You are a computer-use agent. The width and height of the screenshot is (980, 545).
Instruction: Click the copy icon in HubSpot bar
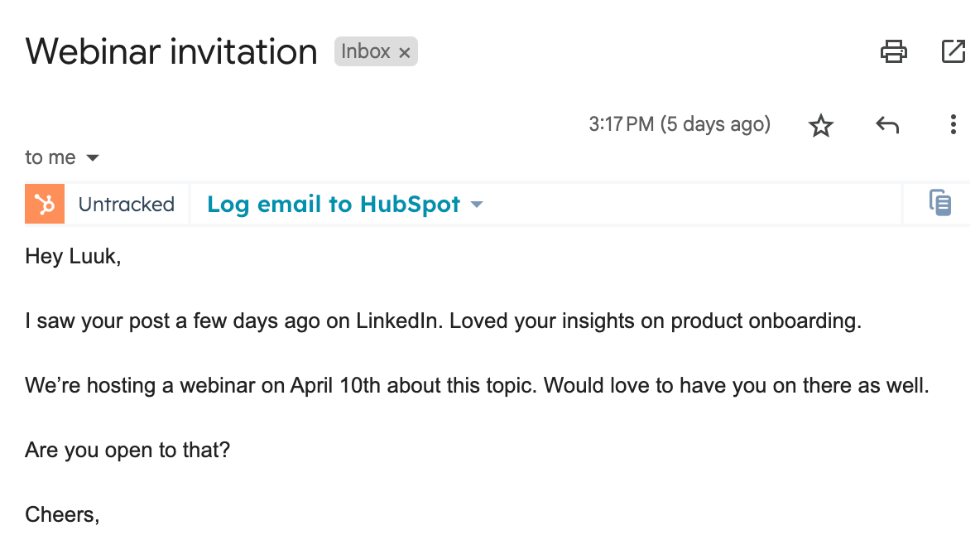939,203
